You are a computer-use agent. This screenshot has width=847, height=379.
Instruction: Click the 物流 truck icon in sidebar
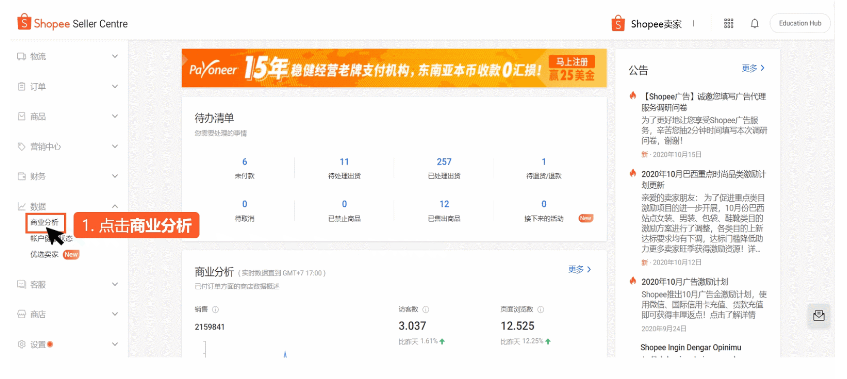(x=22, y=56)
